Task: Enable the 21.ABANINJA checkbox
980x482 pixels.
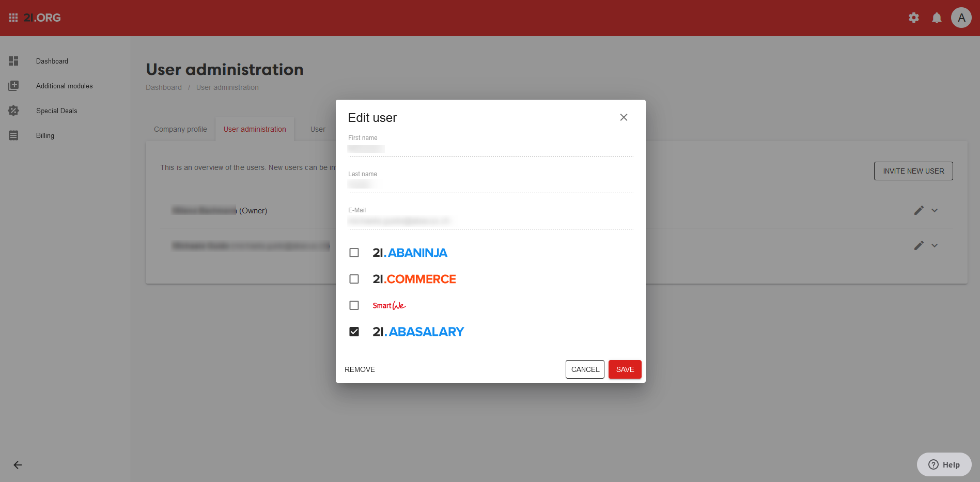Action: 354,253
